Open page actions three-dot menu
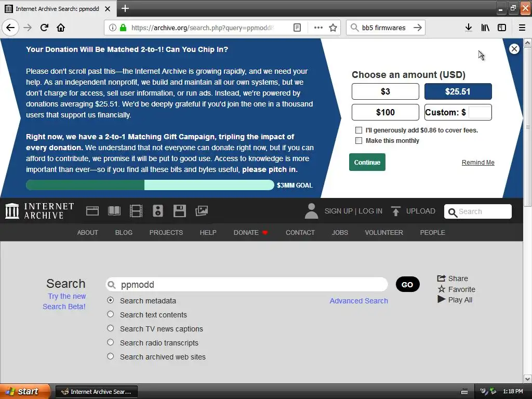 318,28
